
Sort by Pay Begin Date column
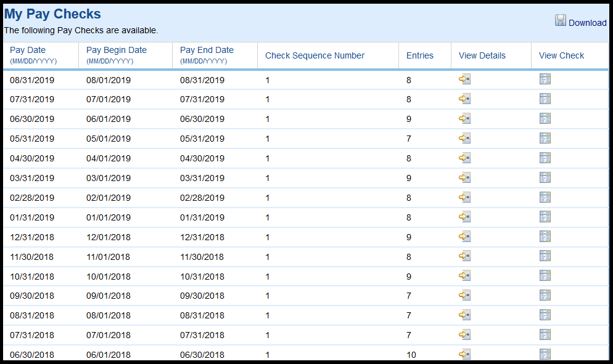coord(117,50)
